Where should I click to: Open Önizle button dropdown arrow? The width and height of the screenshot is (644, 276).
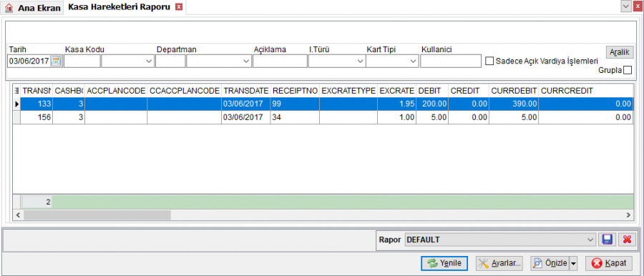click(574, 263)
